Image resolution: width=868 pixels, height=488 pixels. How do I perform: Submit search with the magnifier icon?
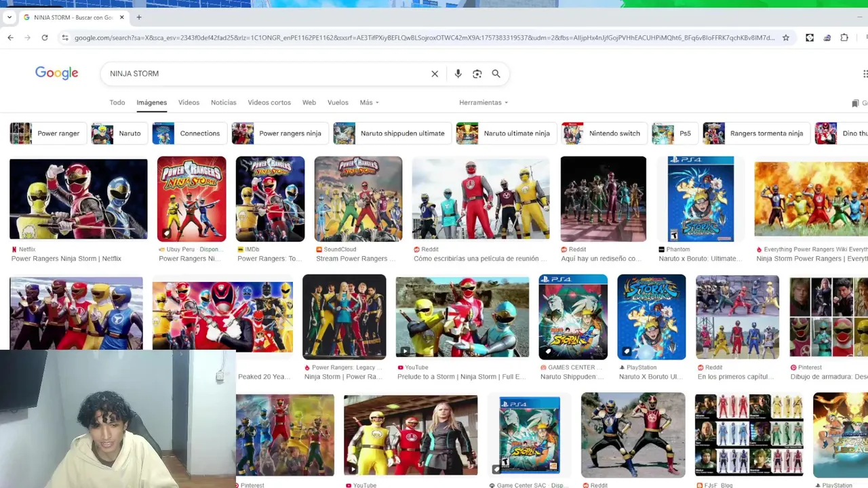pos(496,74)
